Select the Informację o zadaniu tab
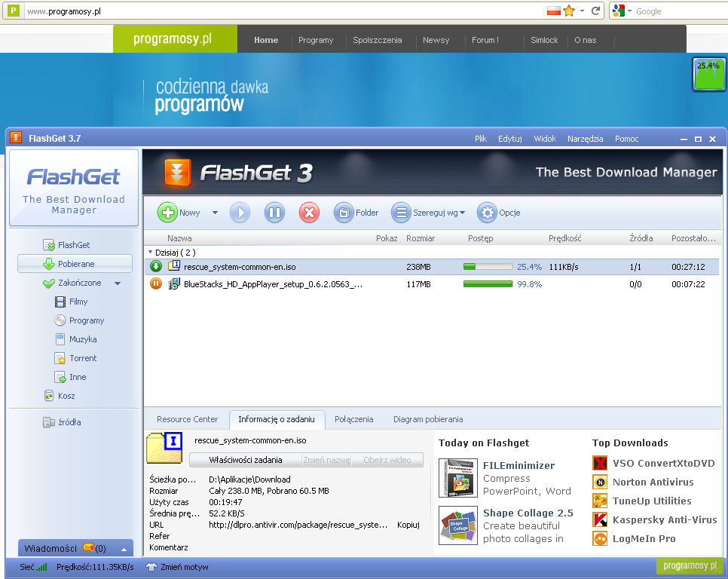This screenshot has height=579, width=728. [277, 419]
